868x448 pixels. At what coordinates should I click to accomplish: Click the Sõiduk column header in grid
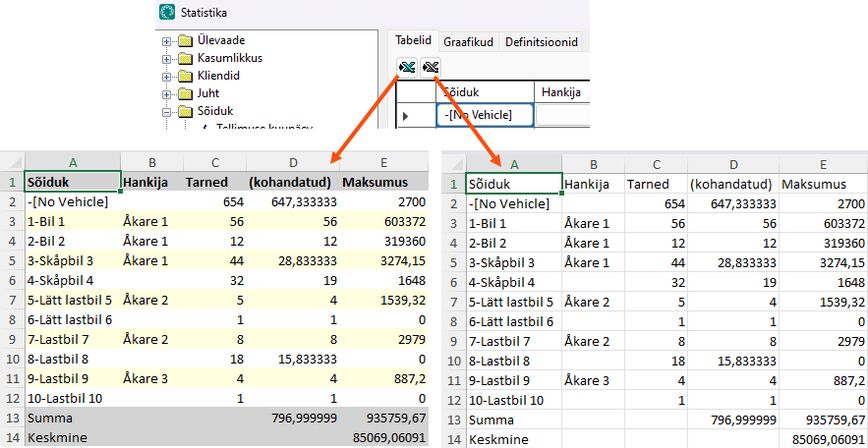click(486, 92)
